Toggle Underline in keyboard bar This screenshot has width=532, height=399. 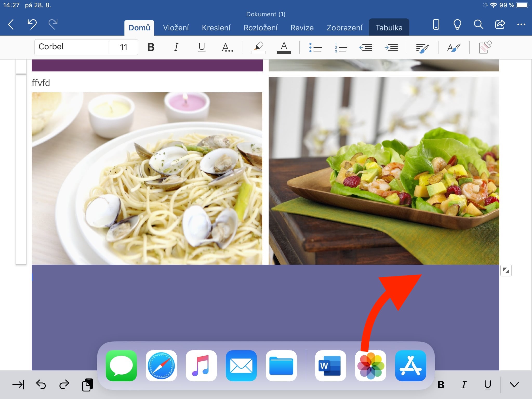click(488, 385)
